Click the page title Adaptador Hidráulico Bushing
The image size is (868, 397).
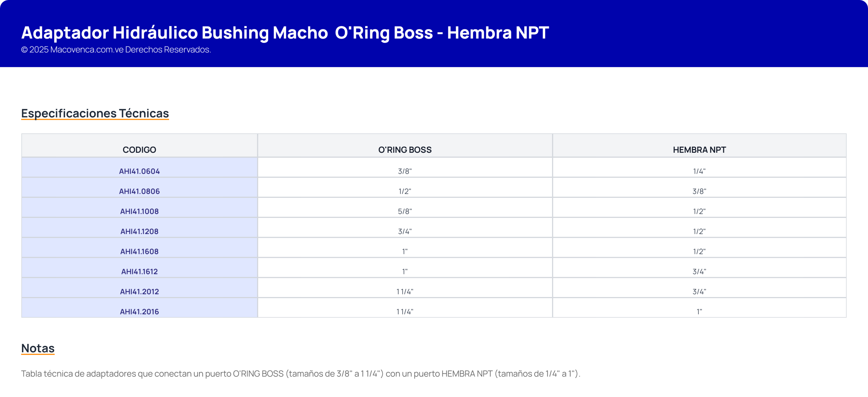coord(285,33)
